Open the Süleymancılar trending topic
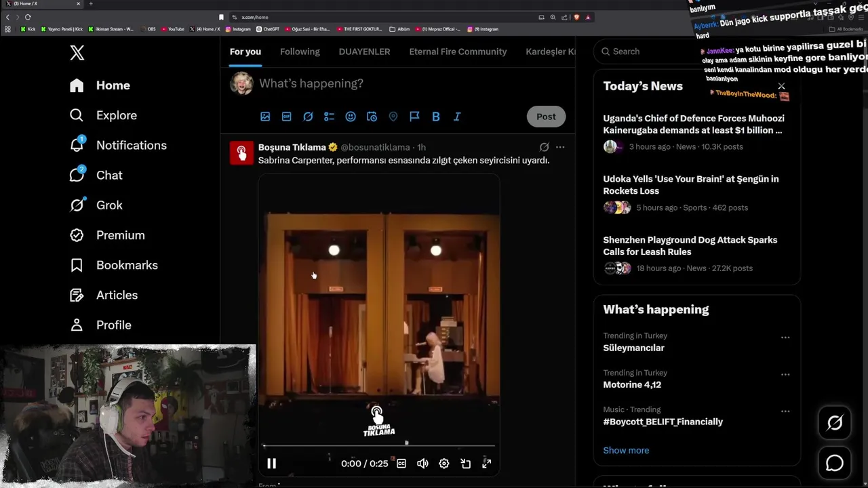Screen dimensions: 868x488 point(634,348)
